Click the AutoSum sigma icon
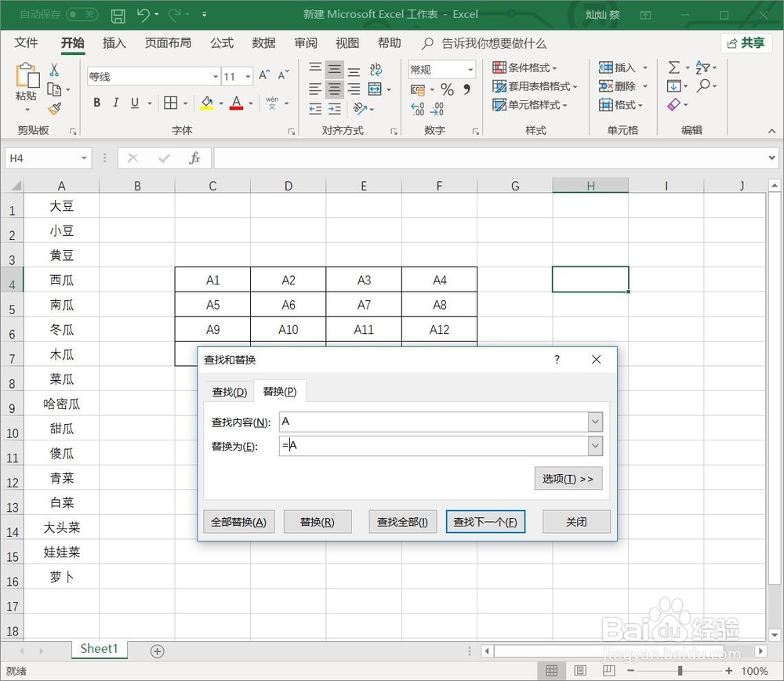The width and height of the screenshot is (784, 681). click(673, 67)
